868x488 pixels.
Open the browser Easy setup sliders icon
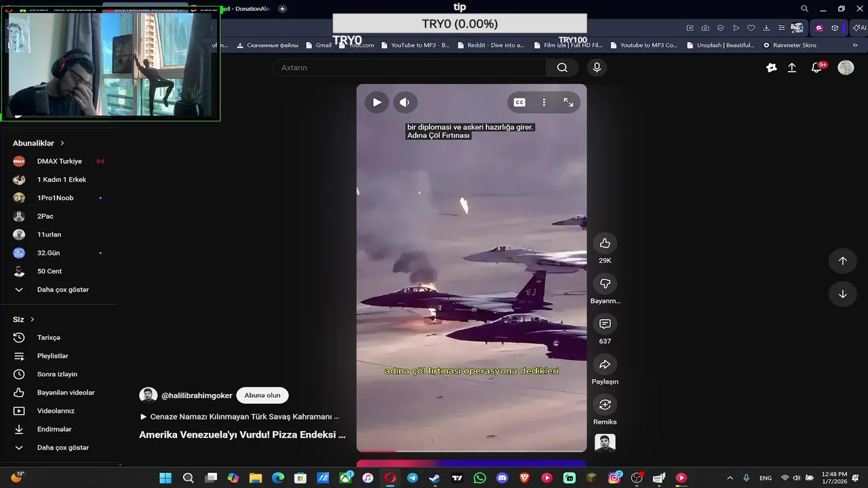coord(781,28)
